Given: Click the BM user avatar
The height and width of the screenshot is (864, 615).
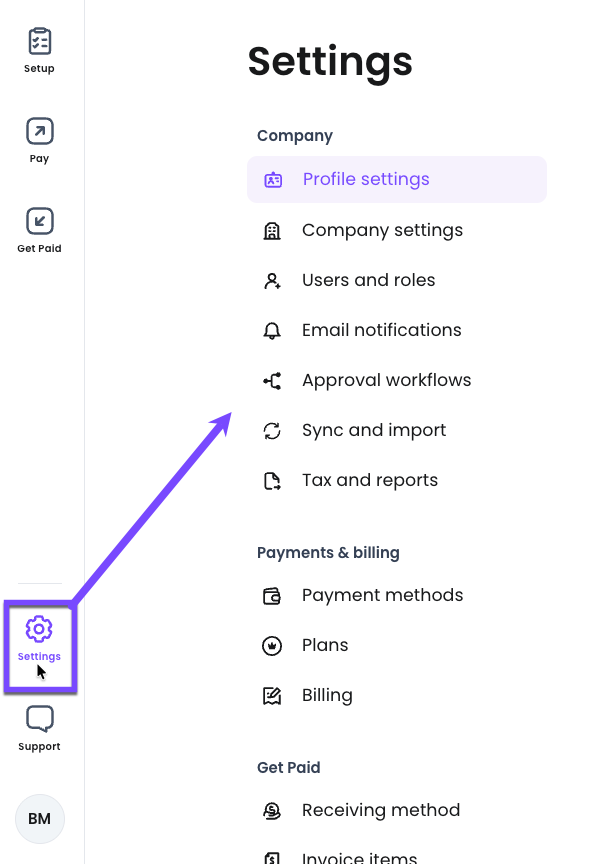Looking at the screenshot, I should click(x=40, y=819).
